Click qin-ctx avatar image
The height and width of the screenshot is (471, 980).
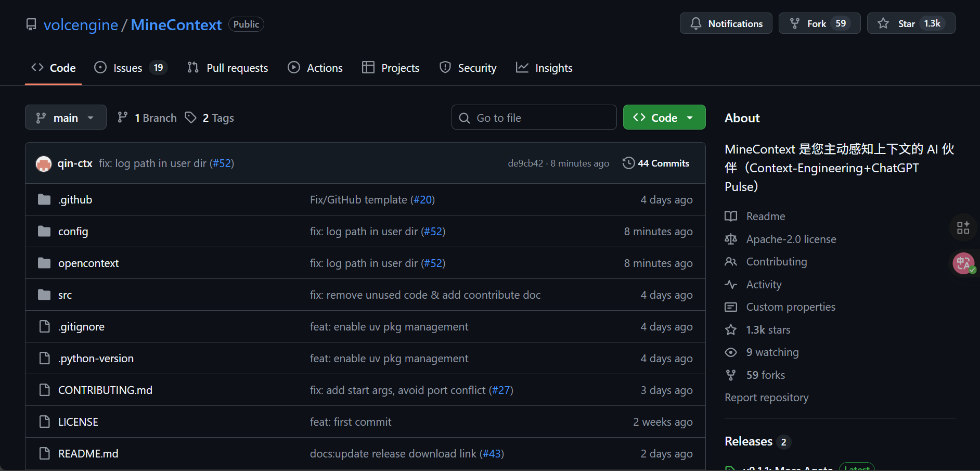[44, 163]
